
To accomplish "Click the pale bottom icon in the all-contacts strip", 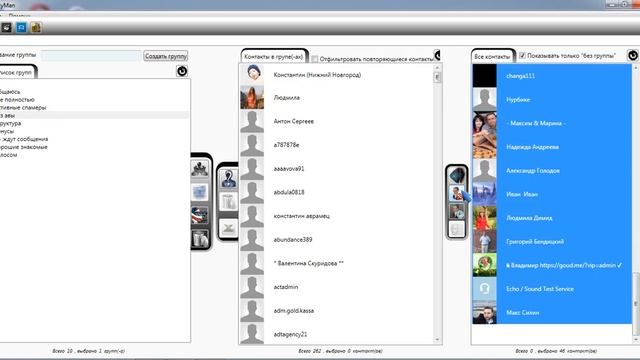I will pos(457,229).
